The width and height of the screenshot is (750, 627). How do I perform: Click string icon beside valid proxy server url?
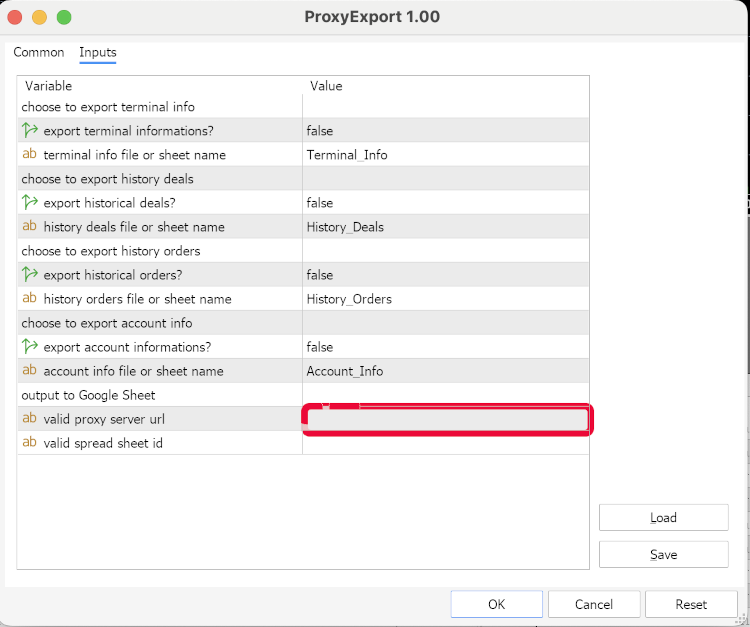click(29, 418)
